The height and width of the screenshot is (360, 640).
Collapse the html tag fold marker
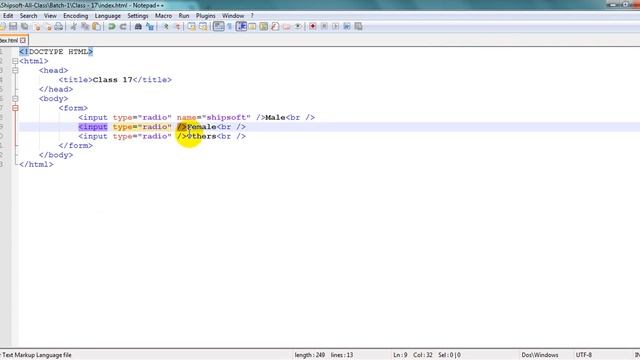pos(15,61)
